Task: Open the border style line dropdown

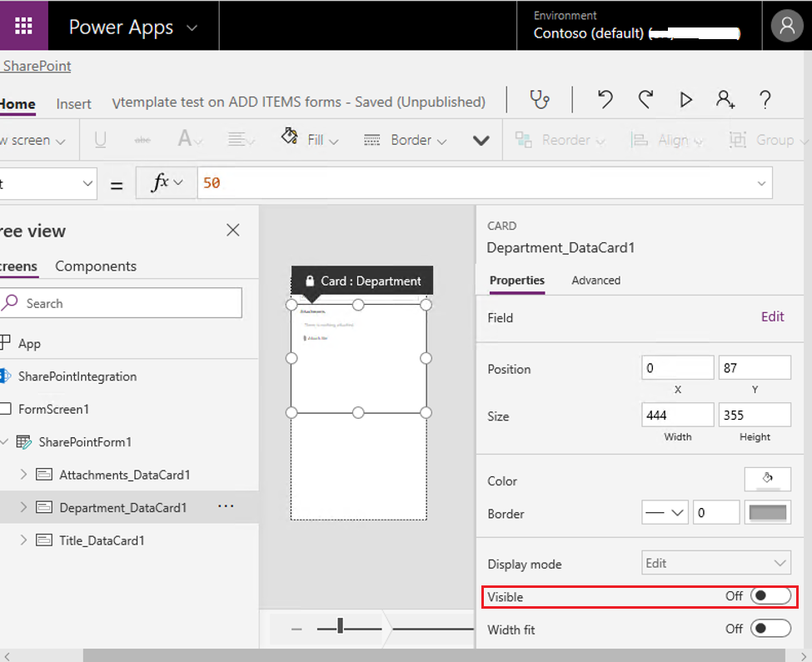Action: click(x=665, y=512)
